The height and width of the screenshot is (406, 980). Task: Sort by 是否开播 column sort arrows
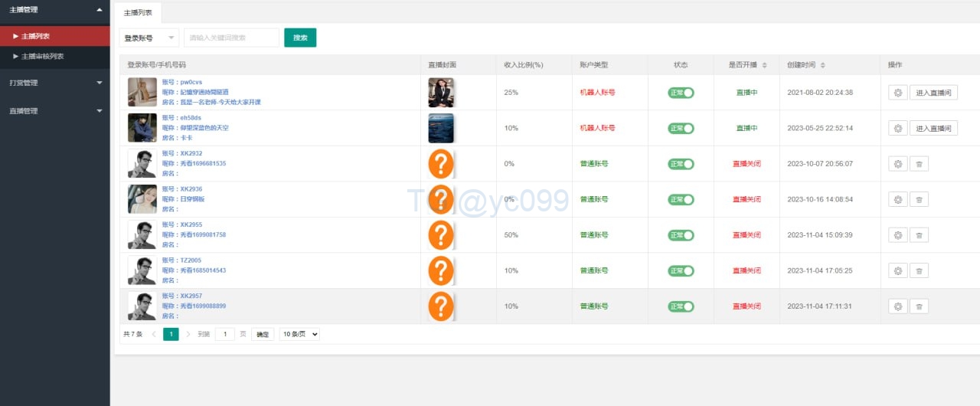tap(764, 65)
